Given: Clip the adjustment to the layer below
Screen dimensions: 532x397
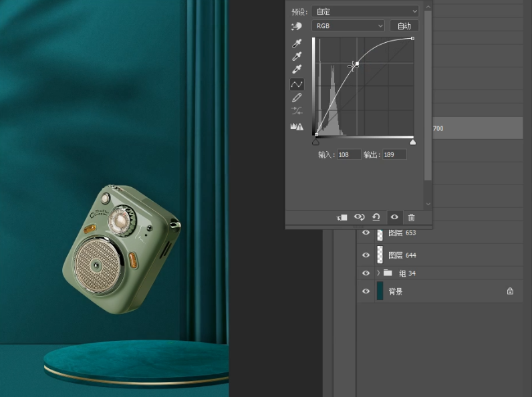Looking at the screenshot, I should click(342, 217).
